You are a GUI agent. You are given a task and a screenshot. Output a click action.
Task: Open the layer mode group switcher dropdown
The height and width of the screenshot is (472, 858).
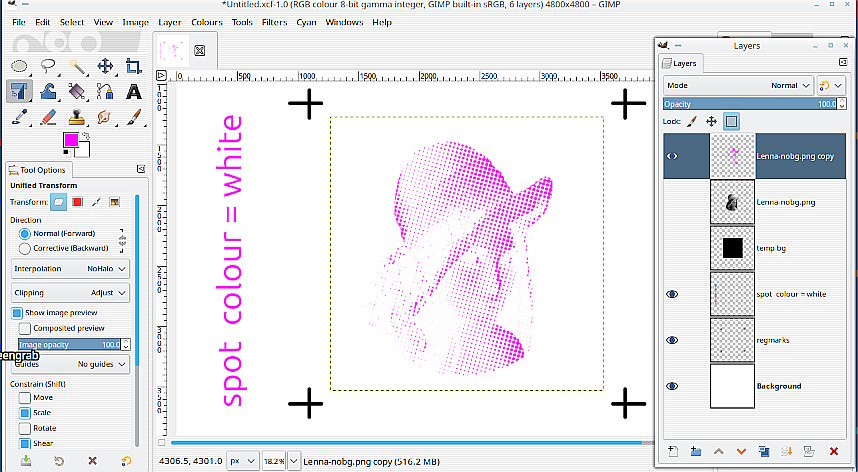831,85
